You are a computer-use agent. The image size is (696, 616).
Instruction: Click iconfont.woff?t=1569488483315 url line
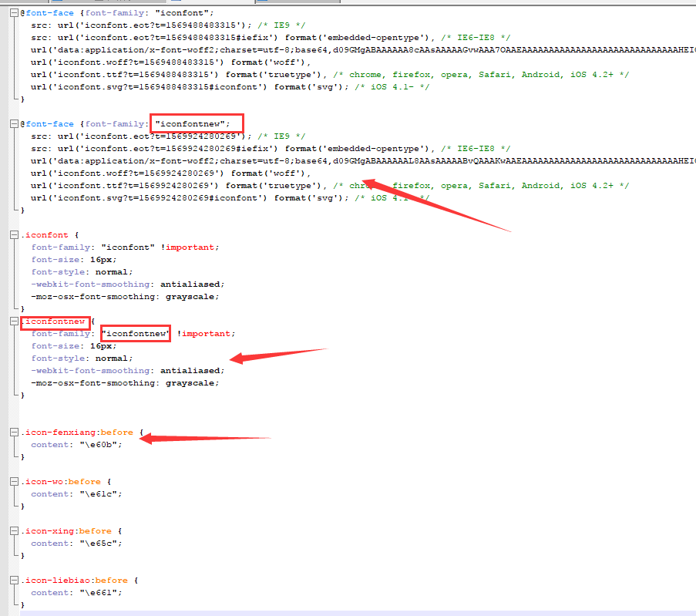pos(171,62)
